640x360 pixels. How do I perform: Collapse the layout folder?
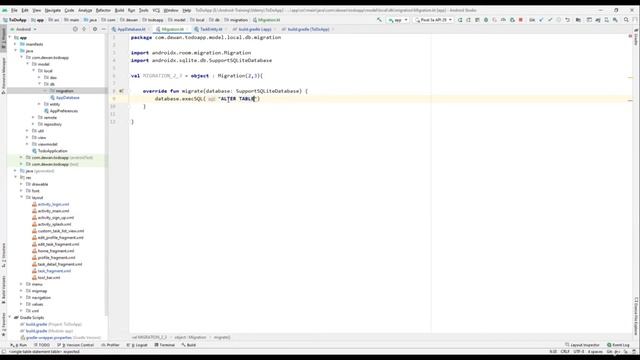click(x=22, y=198)
